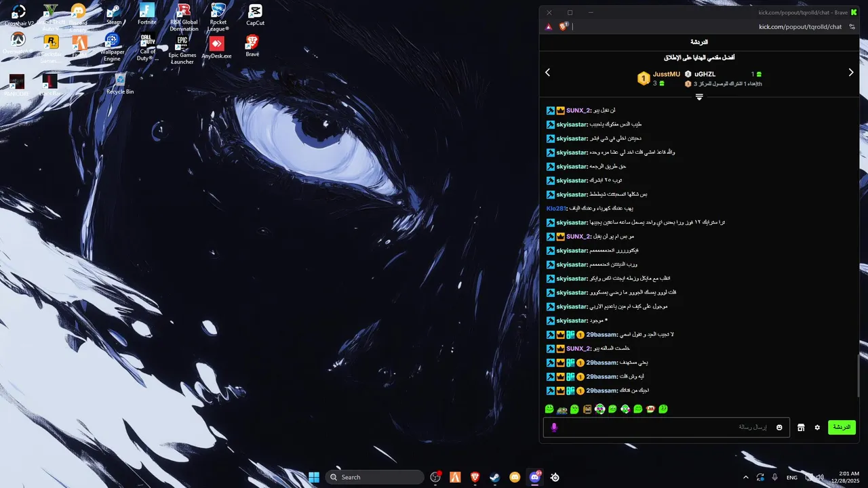Show the next gifters leaderboard entry
Image resolution: width=868 pixels, height=488 pixels.
pyautogui.click(x=851, y=73)
